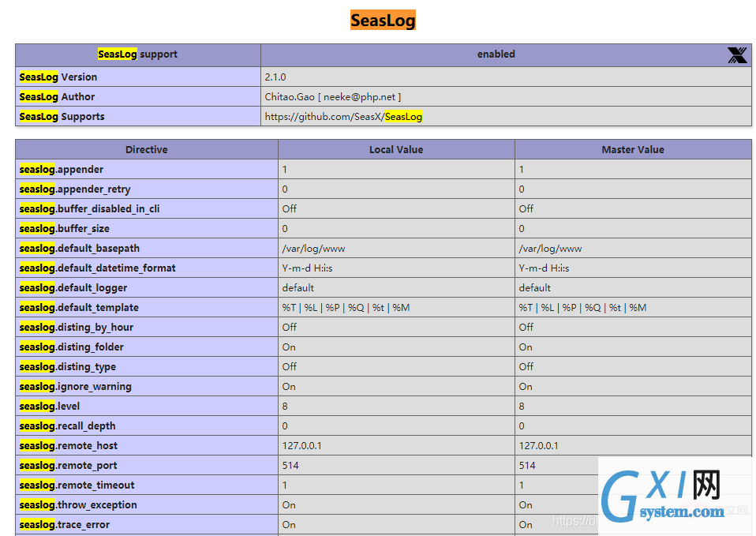Image resolution: width=756 pixels, height=536 pixels.
Task: Click master value /var/log/www
Action: pos(550,249)
